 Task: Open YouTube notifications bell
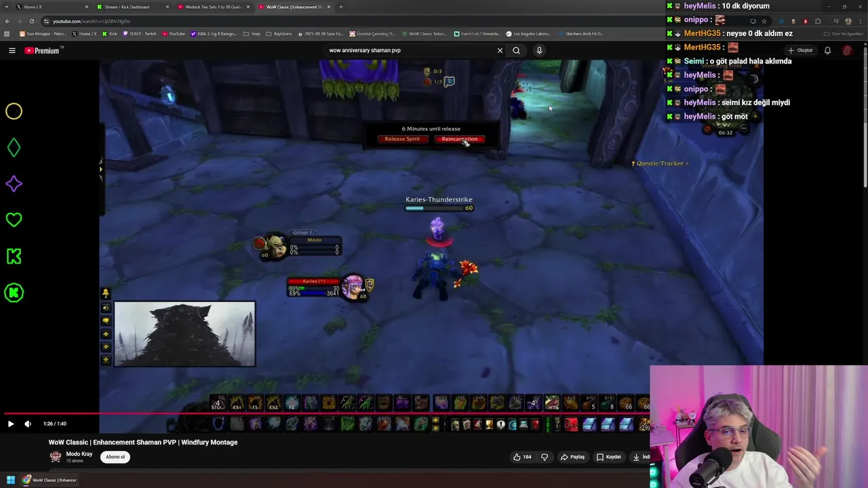click(827, 50)
